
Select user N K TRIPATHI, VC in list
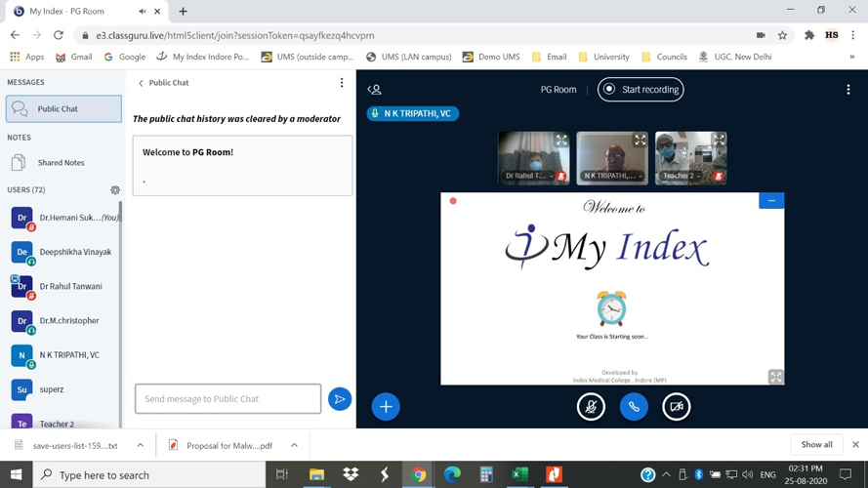[63, 355]
